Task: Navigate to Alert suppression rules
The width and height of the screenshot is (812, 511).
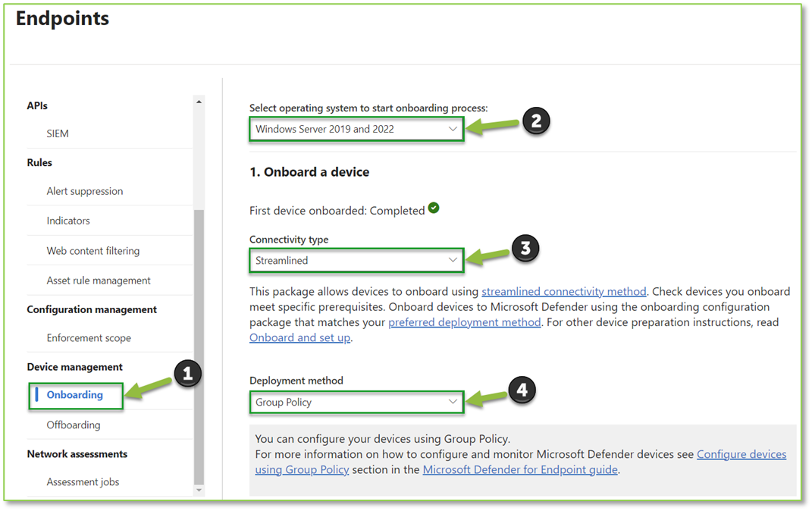Action: (x=85, y=191)
